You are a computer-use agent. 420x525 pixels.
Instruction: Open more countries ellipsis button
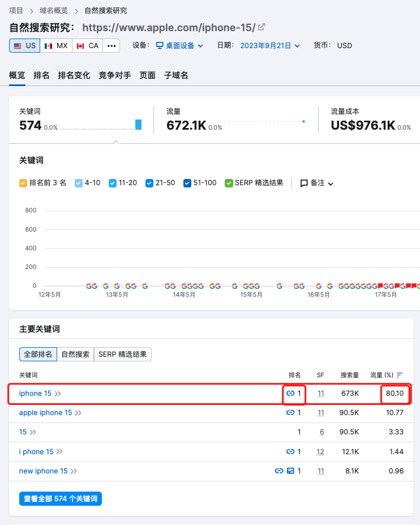tap(112, 45)
